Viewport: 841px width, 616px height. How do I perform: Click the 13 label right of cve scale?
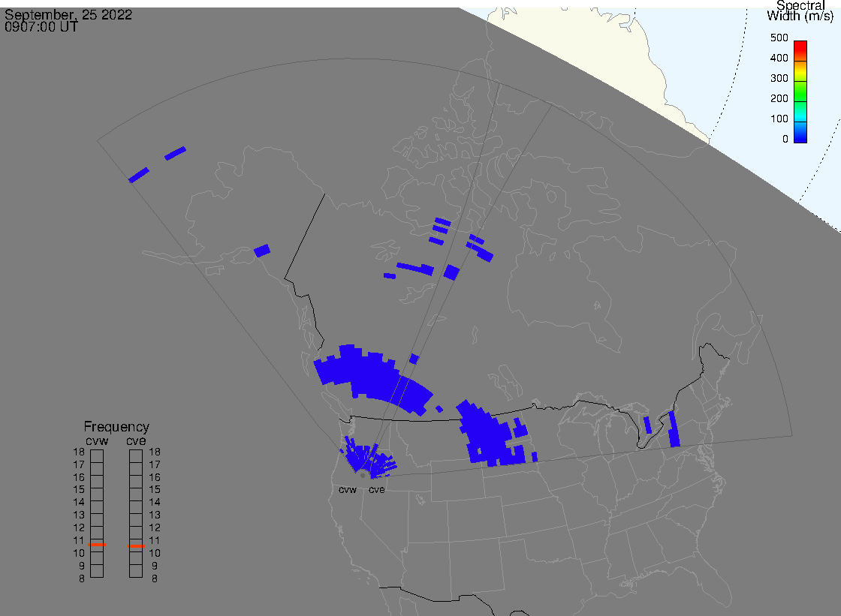coord(155,515)
